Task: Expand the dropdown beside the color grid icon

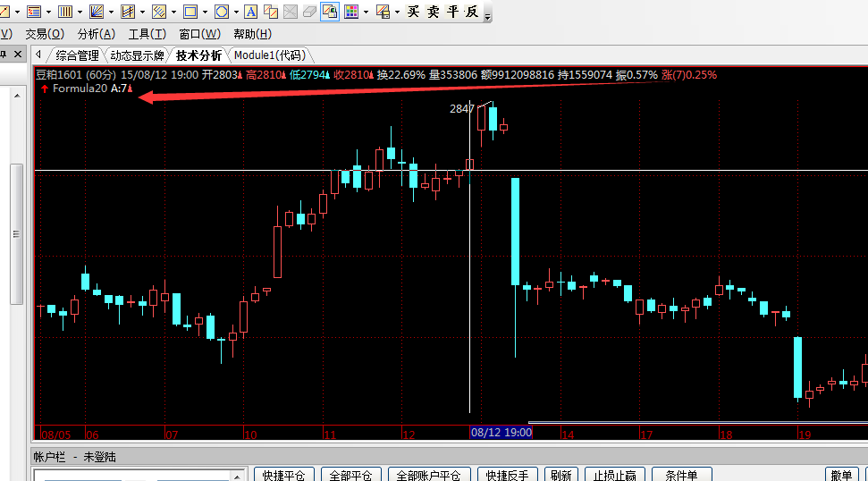Action: 366,13
